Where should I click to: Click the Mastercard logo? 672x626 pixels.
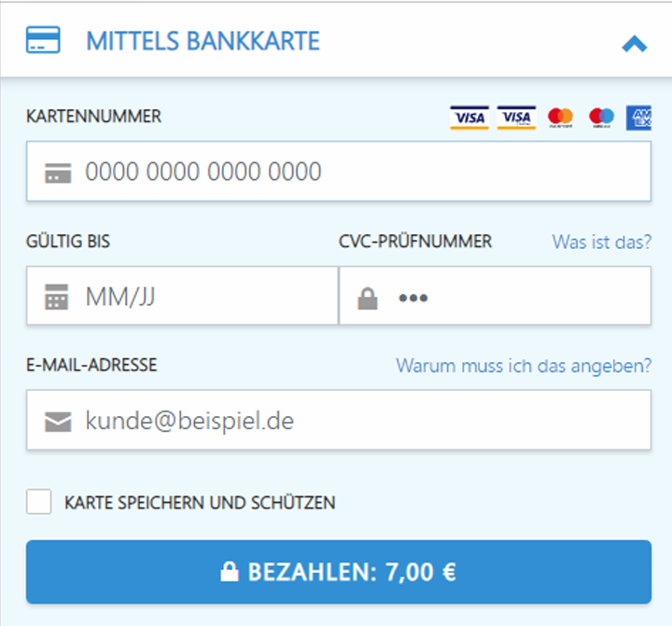pos(560,117)
